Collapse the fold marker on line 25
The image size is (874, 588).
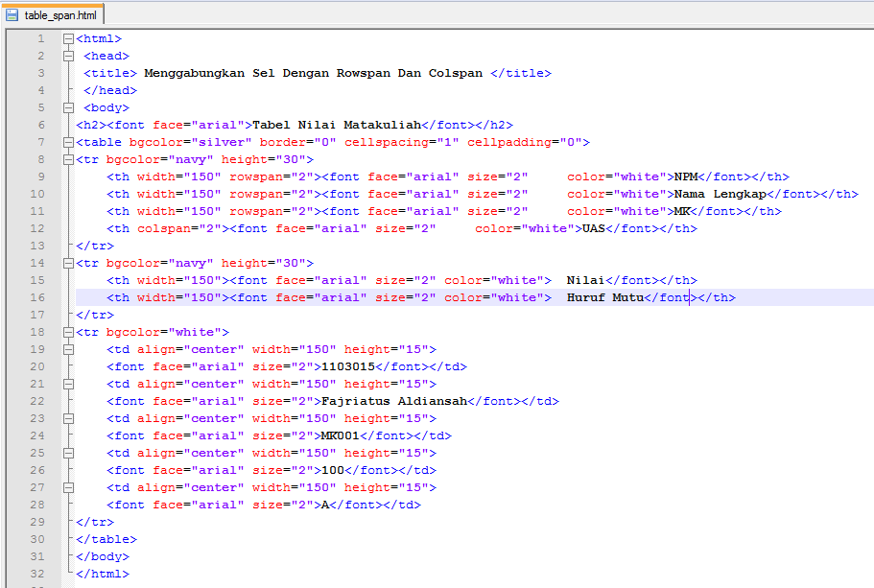click(x=67, y=453)
